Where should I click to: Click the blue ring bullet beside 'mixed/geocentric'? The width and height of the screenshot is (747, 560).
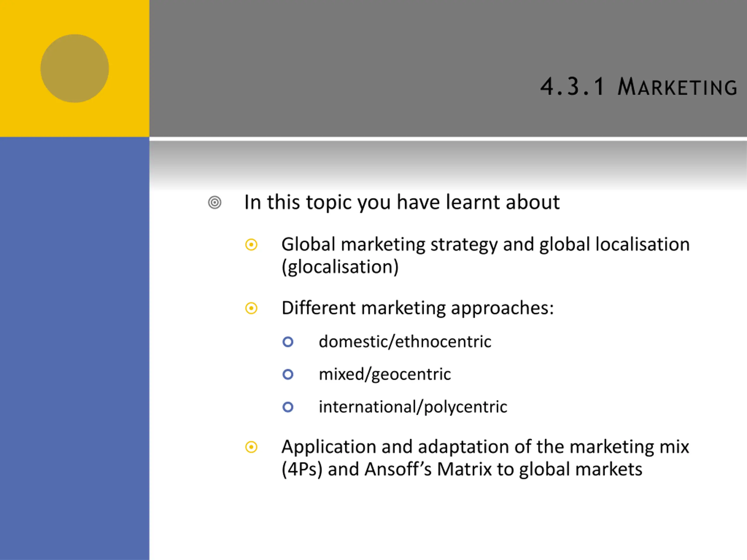pyautogui.click(x=288, y=374)
